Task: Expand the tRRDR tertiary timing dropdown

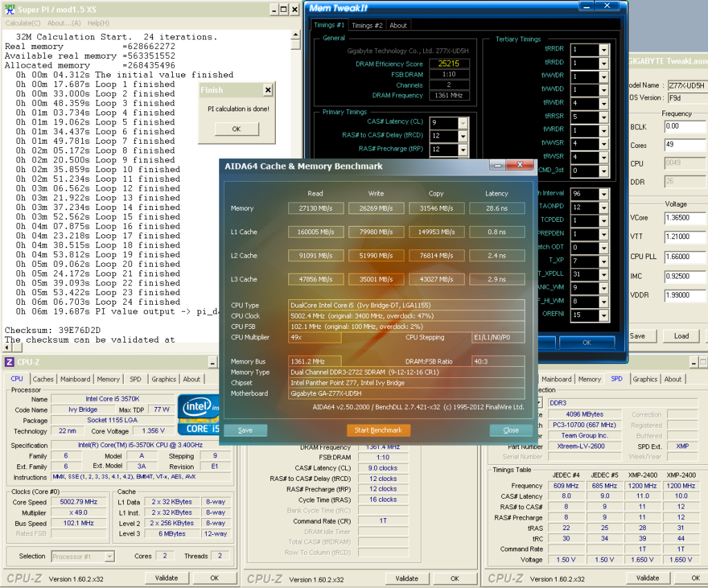Action: click(604, 50)
